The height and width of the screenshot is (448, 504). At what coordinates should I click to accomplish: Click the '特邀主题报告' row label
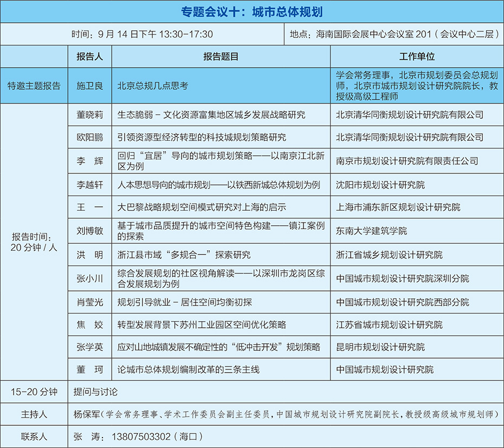pyautogui.click(x=34, y=86)
